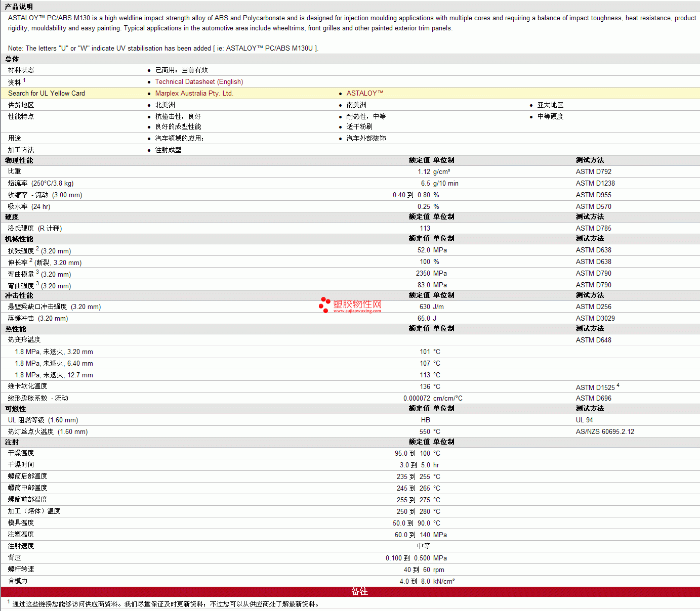
Task: Open the Technical Datasheet (English) link
Action: [x=199, y=81]
